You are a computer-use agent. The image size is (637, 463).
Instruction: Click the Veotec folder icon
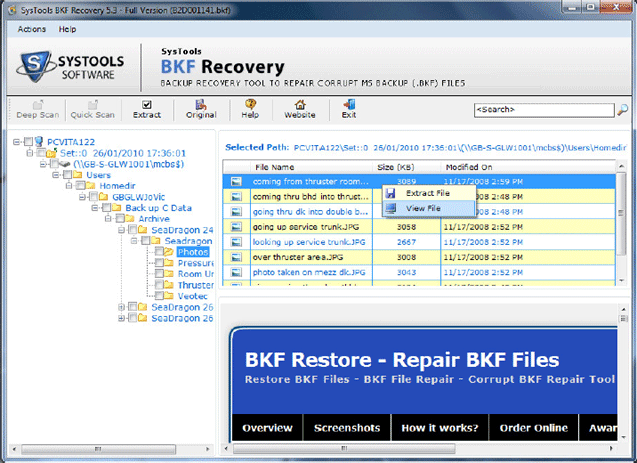click(x=169, y=296)
